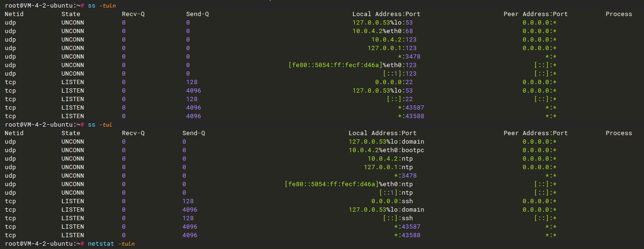Screen dimensions: 644x249
Task: Select [fe80::5054:ff:fecf:d46a]%eth0:ntp address
Action: tap(348, 184)
